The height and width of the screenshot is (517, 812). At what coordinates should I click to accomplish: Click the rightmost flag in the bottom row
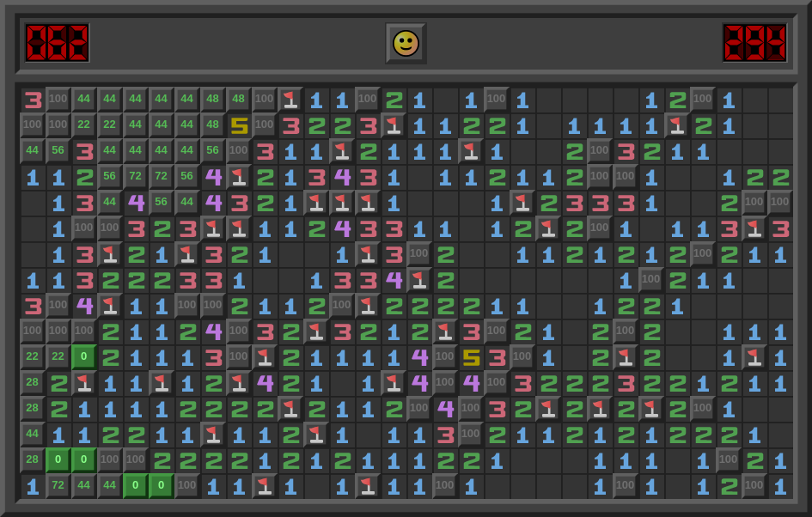[x=368, y=486]
